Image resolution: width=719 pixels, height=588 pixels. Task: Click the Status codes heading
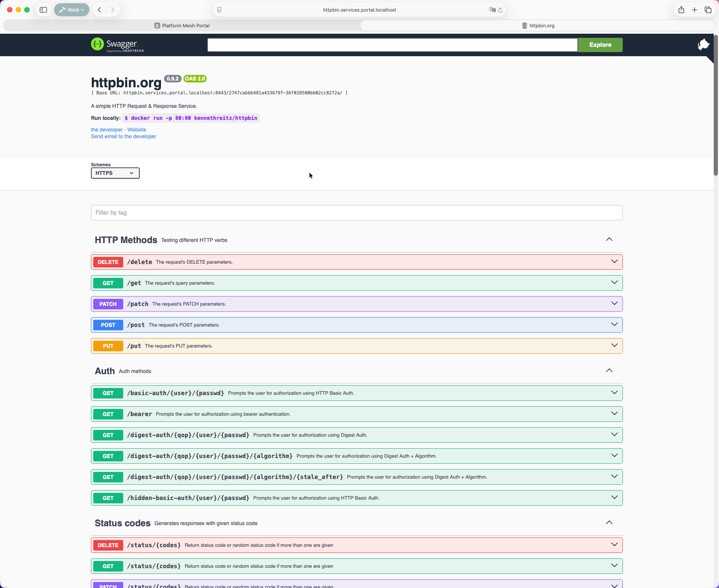(x=122, y=523)
